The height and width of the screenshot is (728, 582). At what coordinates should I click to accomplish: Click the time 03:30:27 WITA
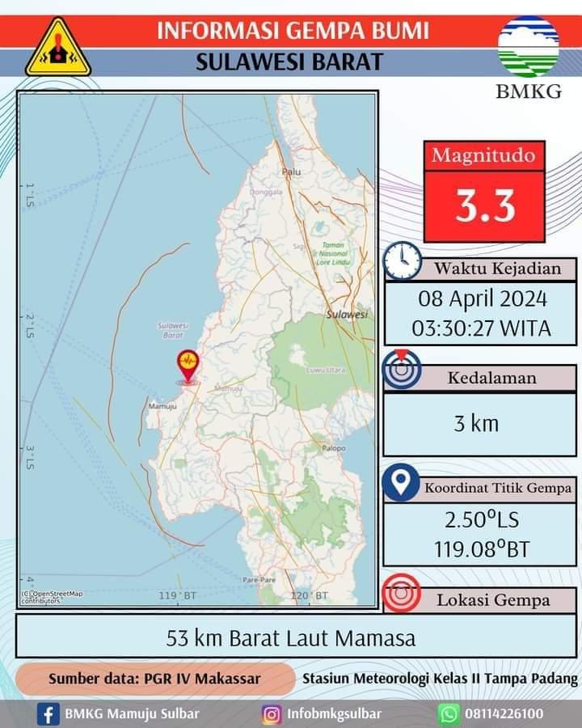coord(481,328)
